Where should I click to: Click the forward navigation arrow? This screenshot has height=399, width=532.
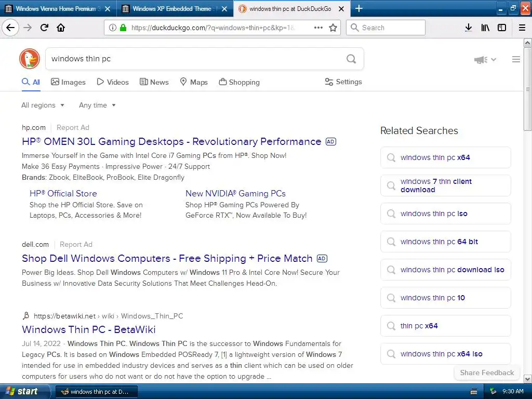[x=28, y=28]
